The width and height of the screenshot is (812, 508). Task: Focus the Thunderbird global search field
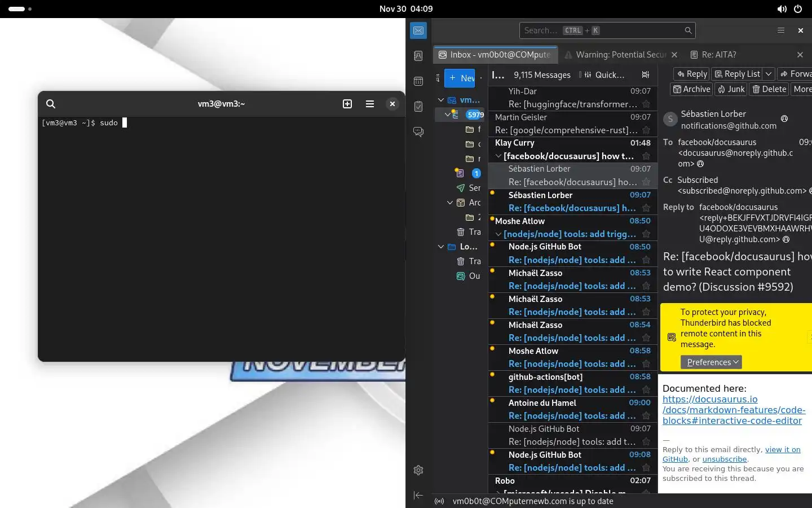(607, 30)
